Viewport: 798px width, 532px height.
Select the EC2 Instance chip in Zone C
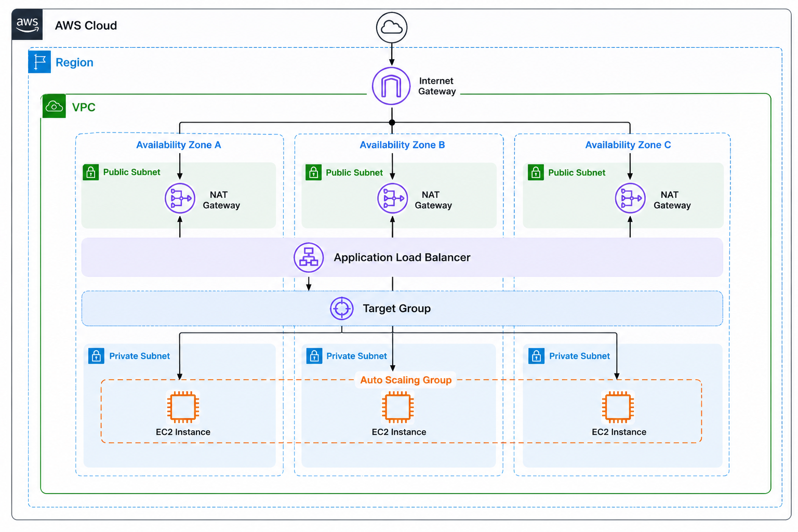click(618, 406)
